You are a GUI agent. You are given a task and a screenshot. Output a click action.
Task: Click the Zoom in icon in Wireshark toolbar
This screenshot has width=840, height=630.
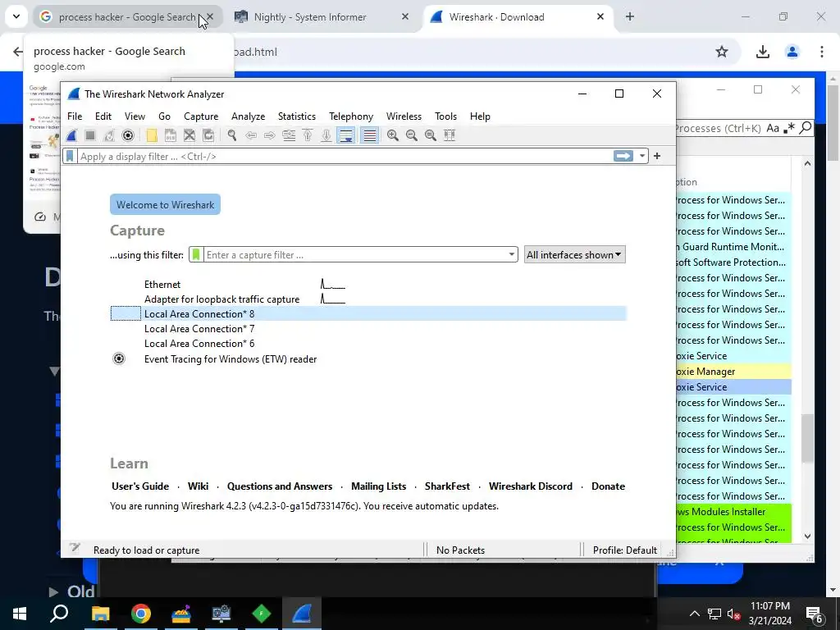point(393,135)
